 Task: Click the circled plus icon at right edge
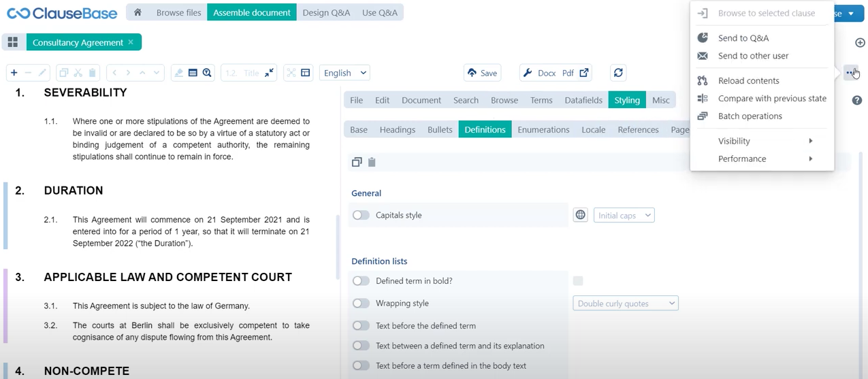click(x=859, y=42)
